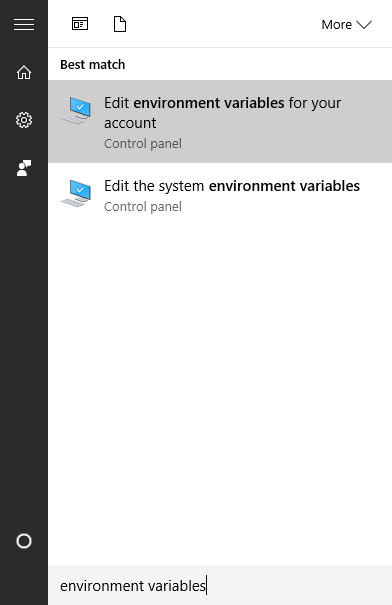Click the computer icon beside the account variables result
Image resolution: width=392 pixels, height=605 pixels.
pyautogui.click(x=76, y=110)
